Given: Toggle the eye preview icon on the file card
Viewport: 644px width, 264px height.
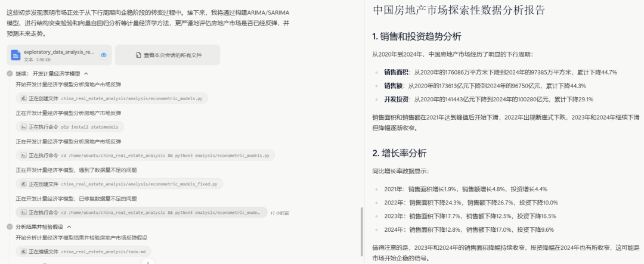Looking at the screenshot, I should (104, 55).
